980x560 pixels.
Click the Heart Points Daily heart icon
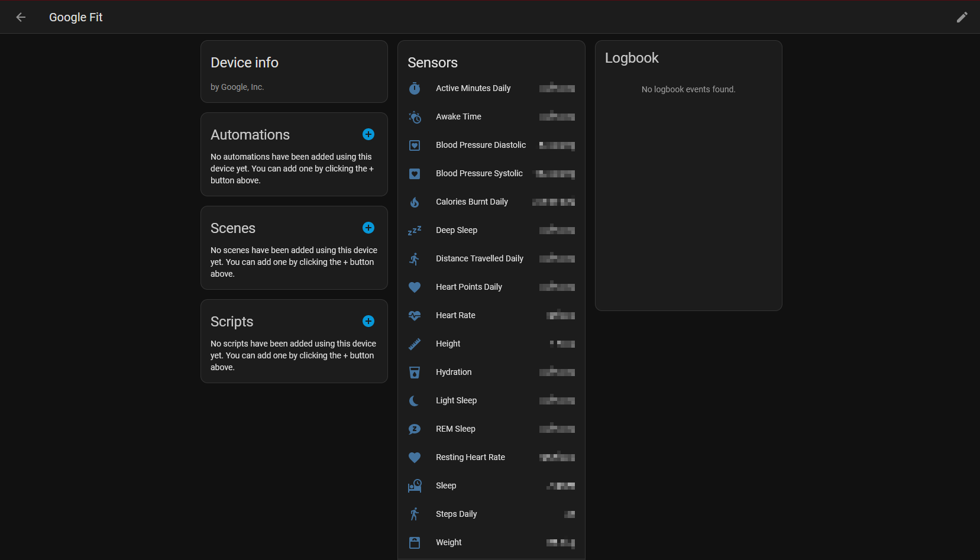click(415, 287)
